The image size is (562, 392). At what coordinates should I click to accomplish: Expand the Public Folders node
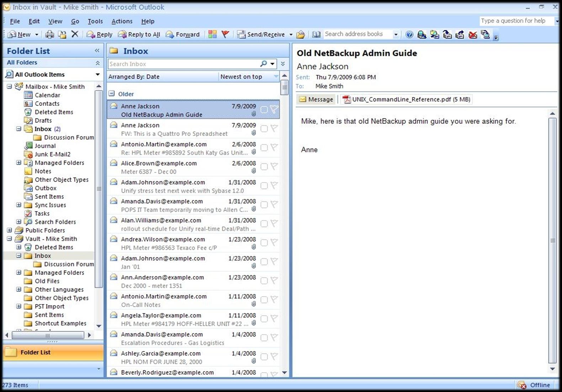(10, 230)
